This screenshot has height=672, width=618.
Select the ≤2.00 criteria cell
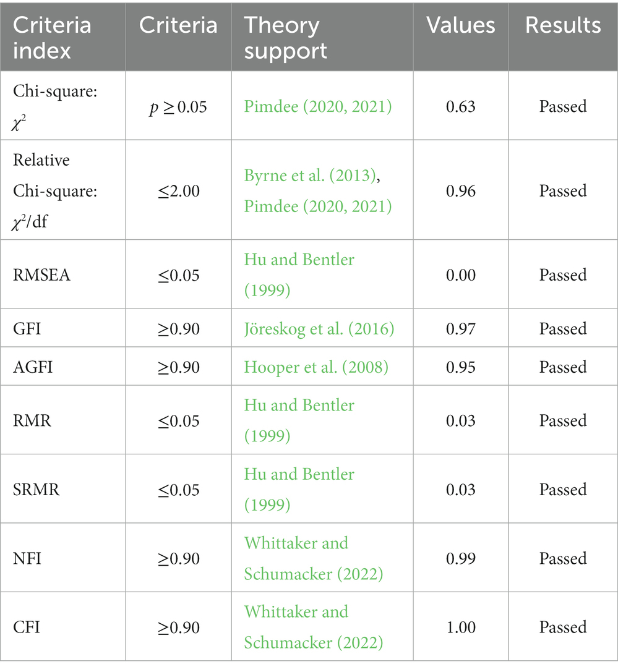[179, 190]
